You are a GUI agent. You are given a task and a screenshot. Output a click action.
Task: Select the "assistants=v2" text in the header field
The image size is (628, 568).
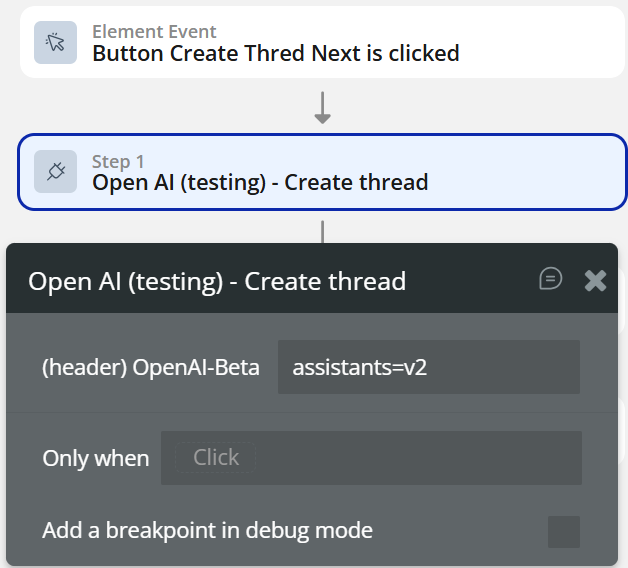coord(345,367)
